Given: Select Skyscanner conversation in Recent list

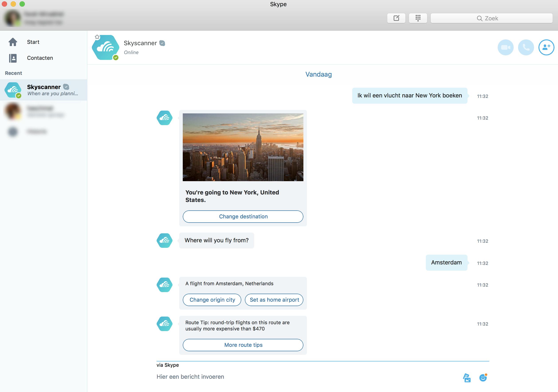Looking at the screenshot, I should (44, 90).
